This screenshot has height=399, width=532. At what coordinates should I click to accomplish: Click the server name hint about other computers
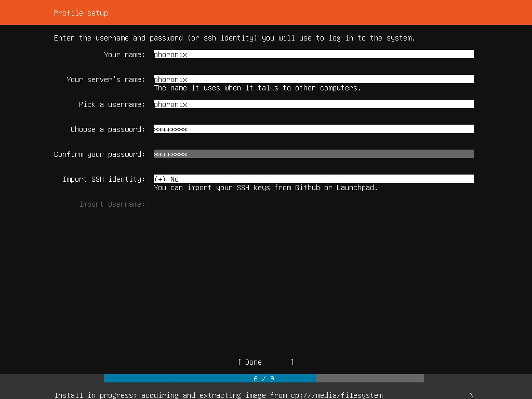[257, 88]
